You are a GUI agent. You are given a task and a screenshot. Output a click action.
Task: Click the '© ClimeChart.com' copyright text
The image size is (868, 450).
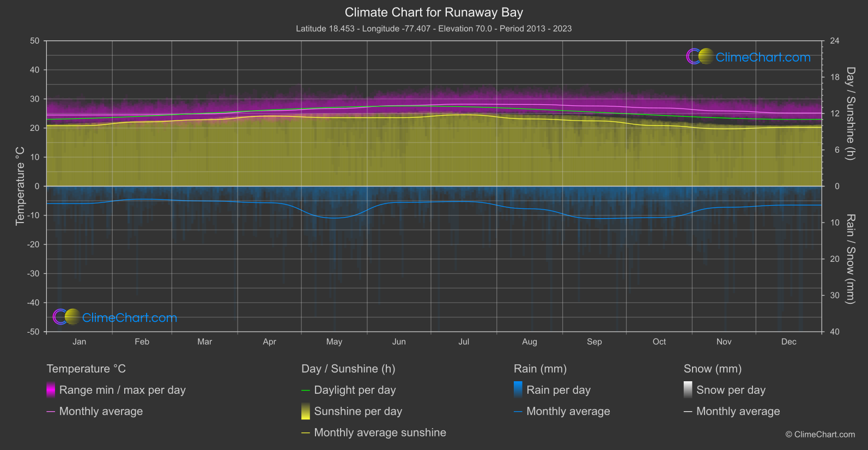tap(820, 434)
